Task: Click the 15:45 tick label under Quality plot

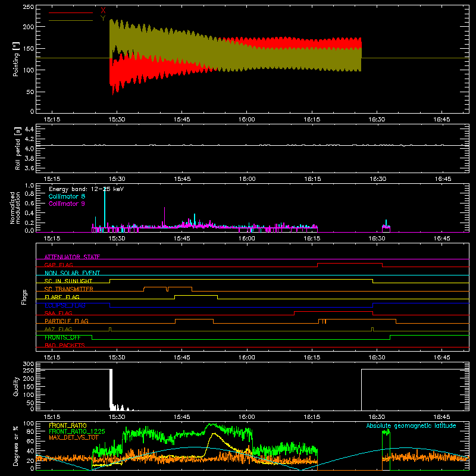Action: coord(182,417)
